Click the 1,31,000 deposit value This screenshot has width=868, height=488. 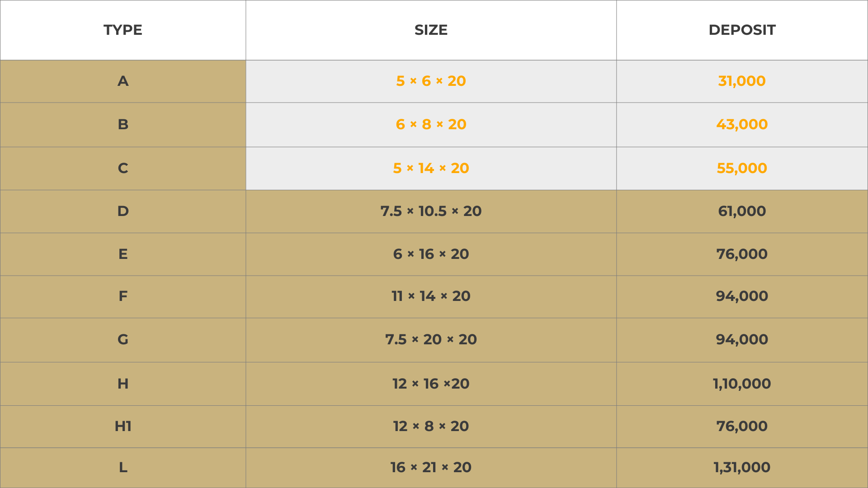tap(742, 467)
